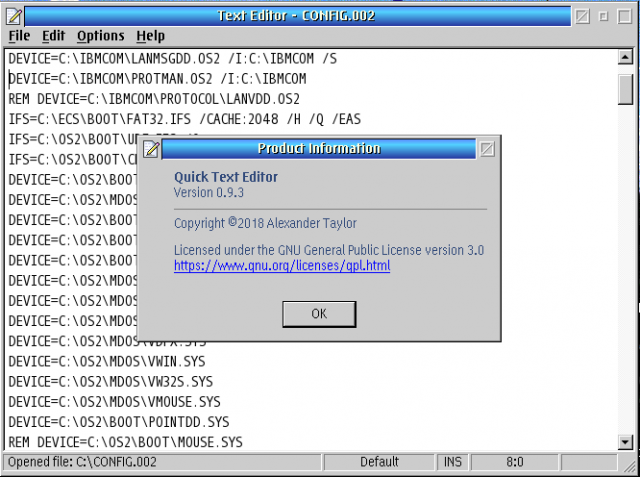
Task: Open the File menu
Action: coord(19,35)
